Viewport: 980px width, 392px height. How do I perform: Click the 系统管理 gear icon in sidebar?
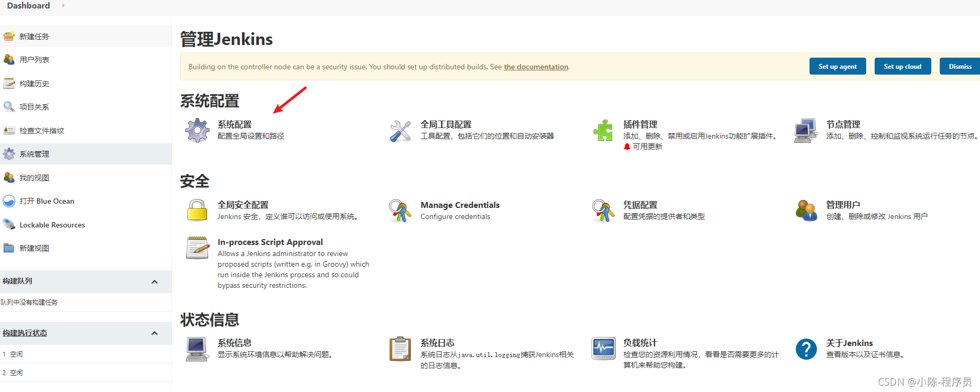9,154
